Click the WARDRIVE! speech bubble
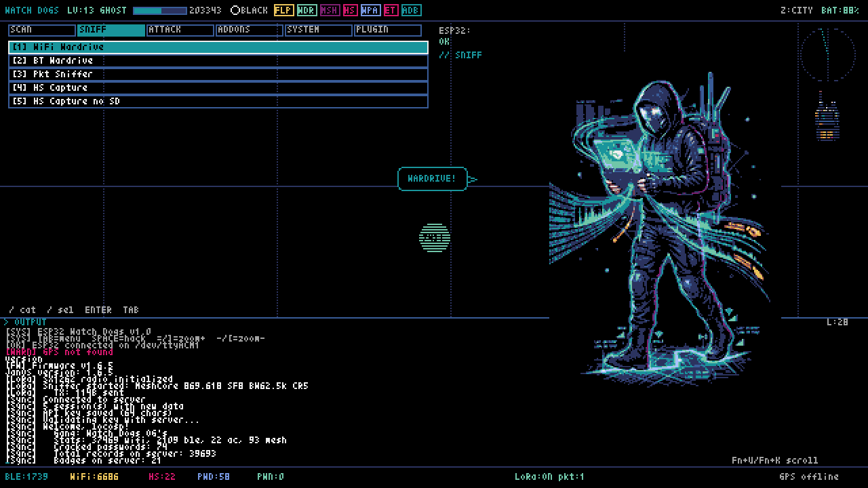The height and width of the screenshot is (488, 868). (x=433, y=179)
